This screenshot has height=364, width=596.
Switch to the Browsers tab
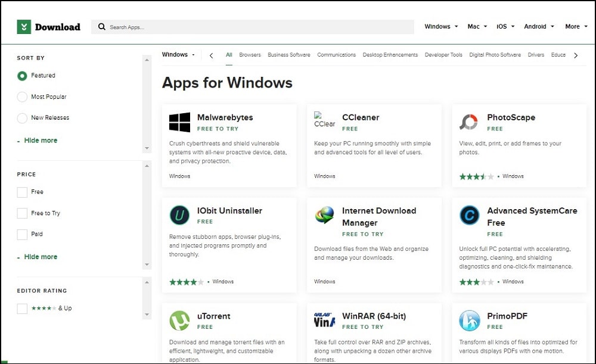coord(250,55)
